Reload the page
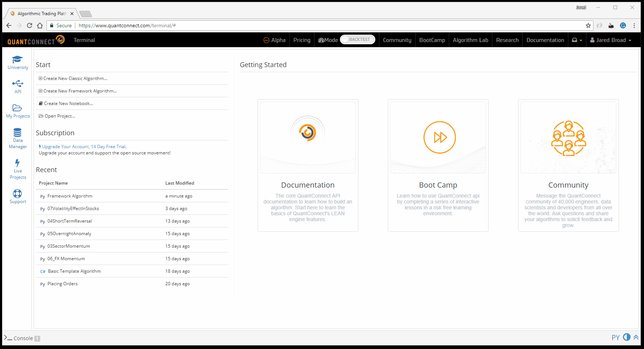Image resolution: width=644 pixels, height=349 pixels. [x=30, y=25]
